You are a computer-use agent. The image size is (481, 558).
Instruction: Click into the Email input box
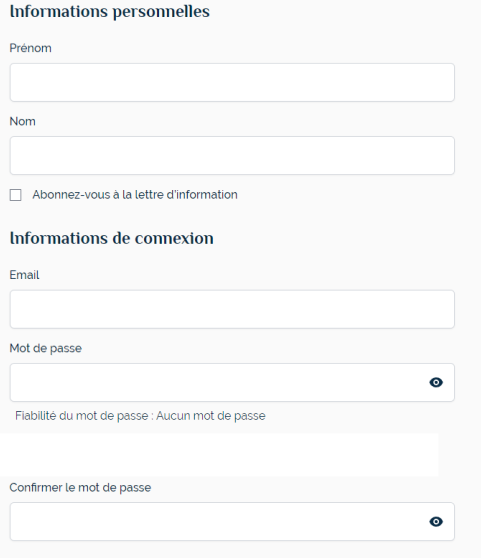[232, 309]
